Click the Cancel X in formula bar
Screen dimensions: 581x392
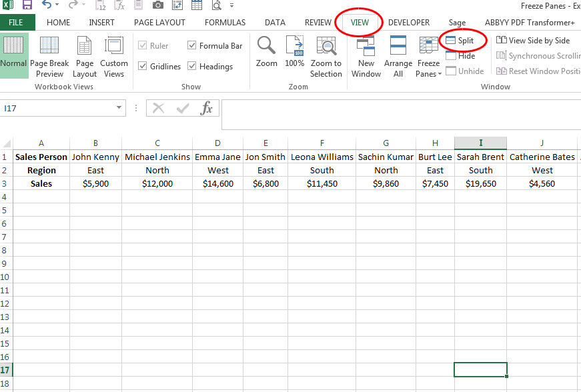(x=158, y=109)
